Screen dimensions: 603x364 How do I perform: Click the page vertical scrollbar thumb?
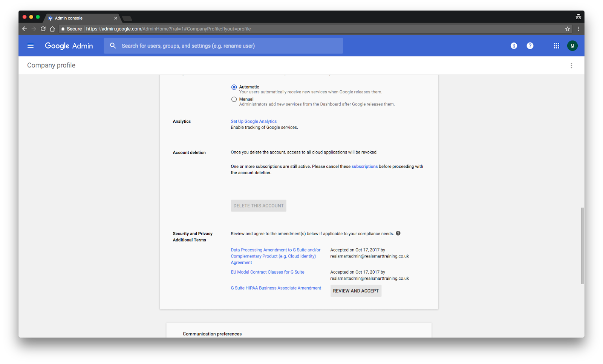[x=582, y=245]
